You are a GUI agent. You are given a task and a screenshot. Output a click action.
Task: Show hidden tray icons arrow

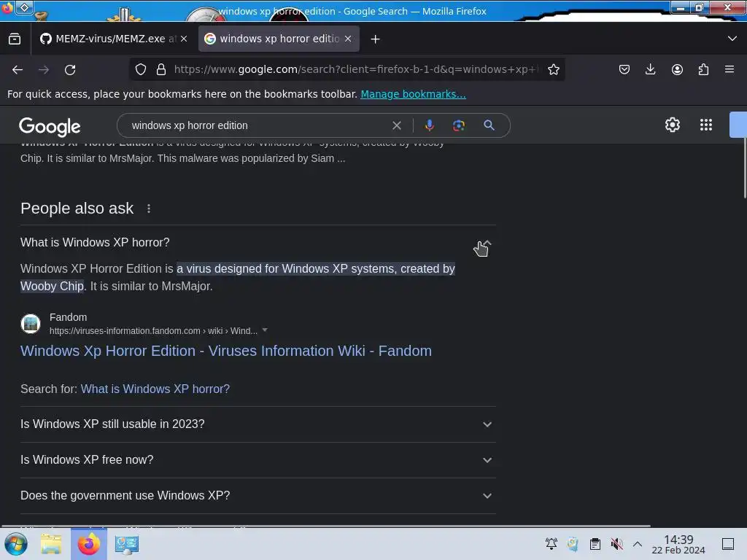(x=638, y=544)
